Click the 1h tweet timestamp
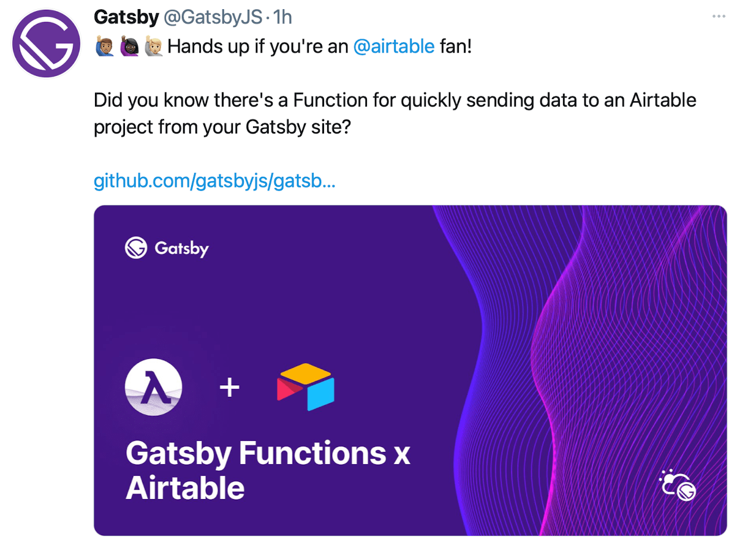 [x=282, y=17]
